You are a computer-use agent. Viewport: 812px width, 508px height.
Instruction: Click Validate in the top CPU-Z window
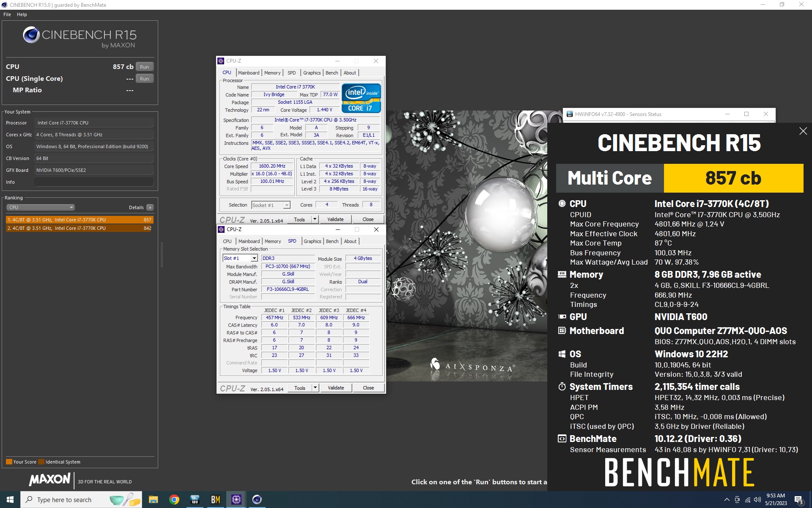pyautogui.click(x=336, y=219)
